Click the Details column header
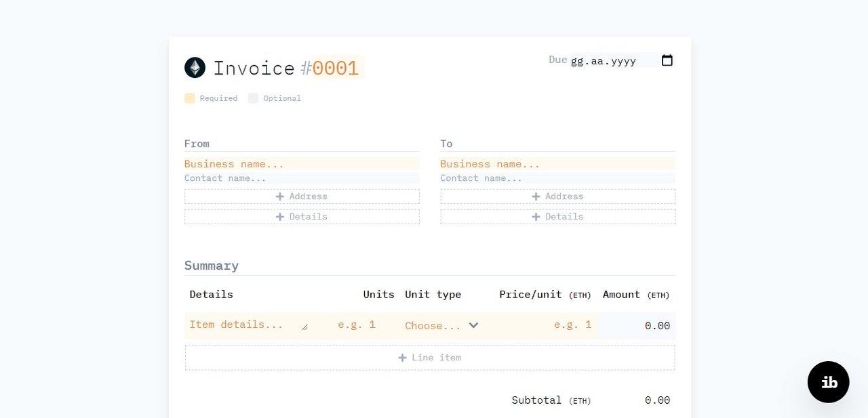The width and height of the screenshot is (868, 418). pyautogui.click(x=211, y=295)
